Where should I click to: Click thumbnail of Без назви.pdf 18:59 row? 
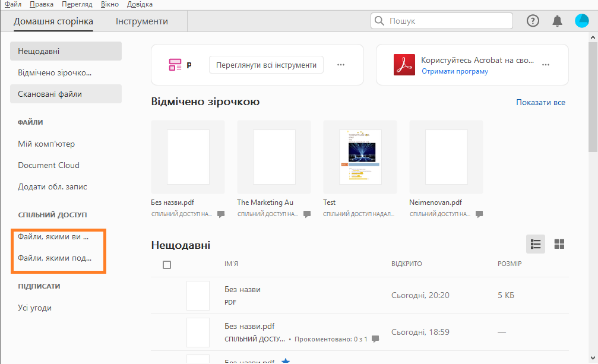198,333
